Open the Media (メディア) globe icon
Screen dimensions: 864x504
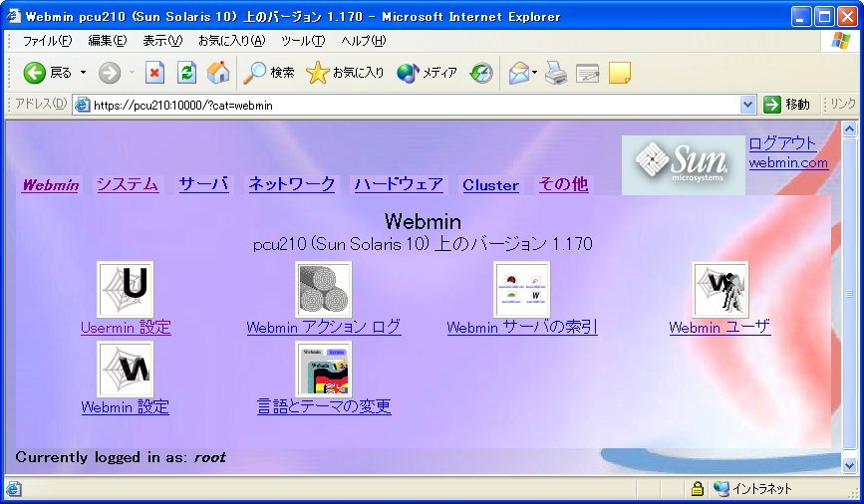[408, 73]
